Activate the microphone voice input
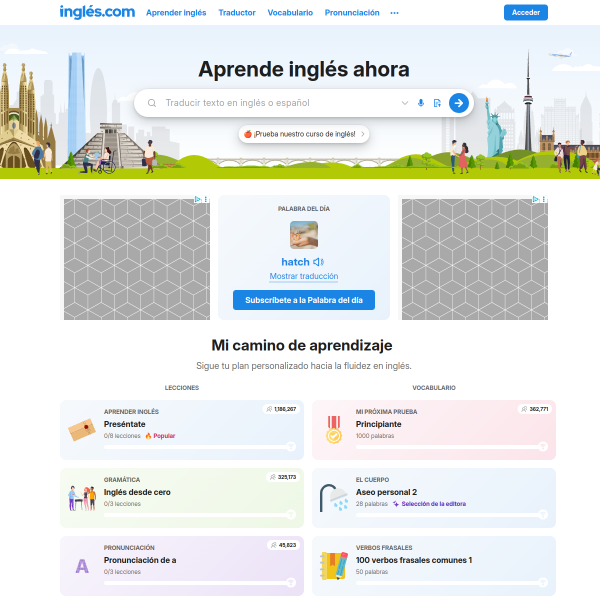 point(421,103)
